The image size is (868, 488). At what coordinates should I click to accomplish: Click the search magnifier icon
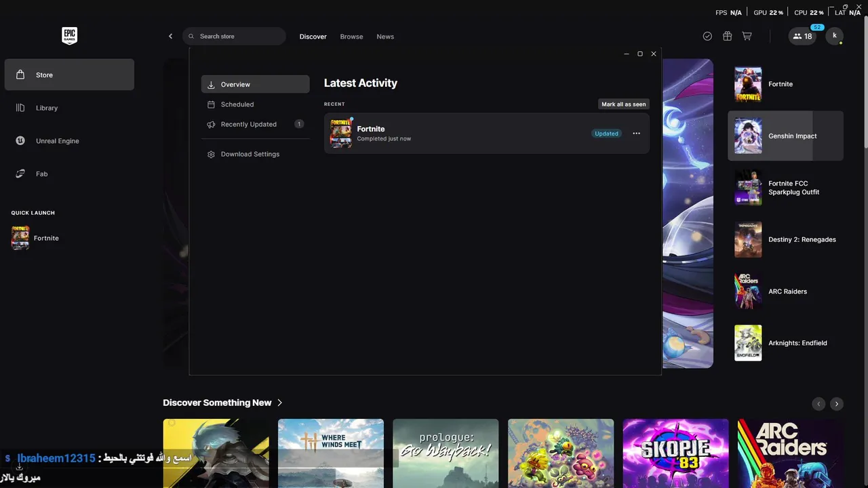pyautogui.click(x=191, y=36)
